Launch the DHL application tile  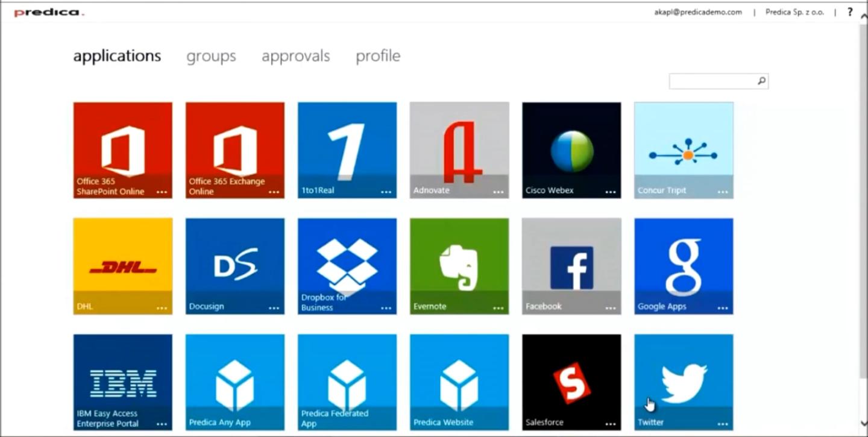click(x=123, y=266)
